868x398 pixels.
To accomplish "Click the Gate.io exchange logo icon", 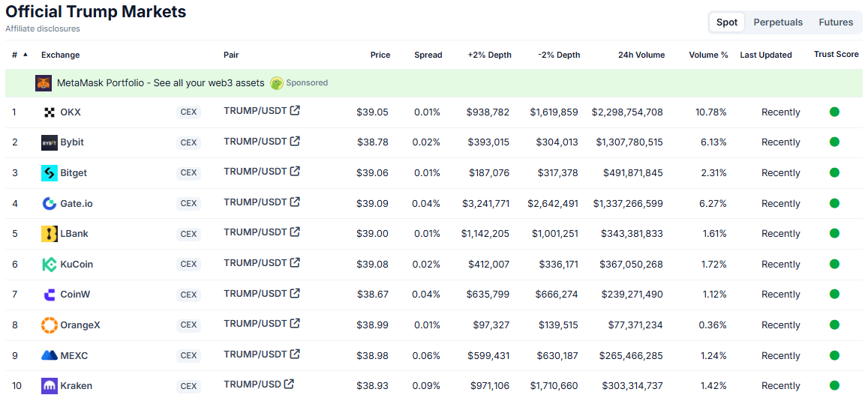I will tap(50, 203).
